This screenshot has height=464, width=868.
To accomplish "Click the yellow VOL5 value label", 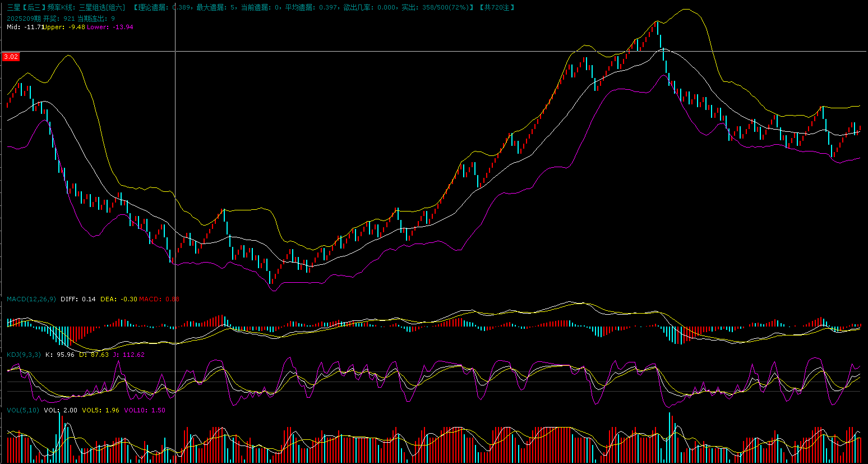I will point(100,410).
